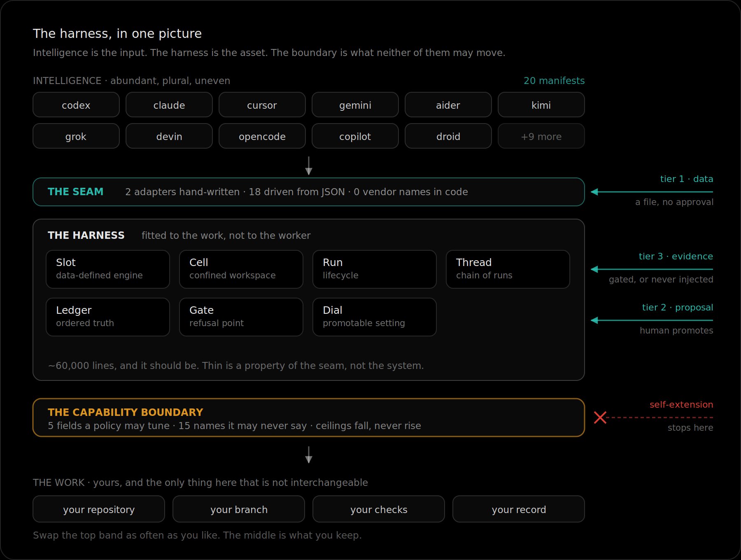Click the "your repository" box
The height and width of the screenshot is (560, 741).
[99, 509]
